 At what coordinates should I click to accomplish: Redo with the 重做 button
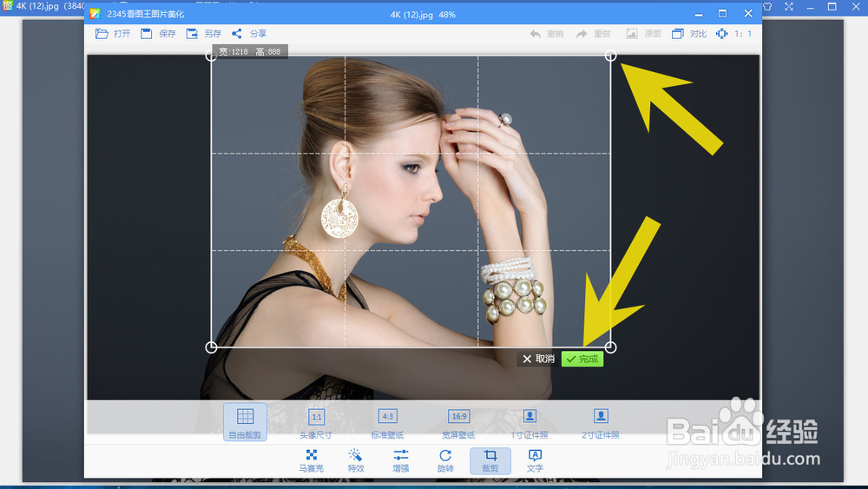593,34
